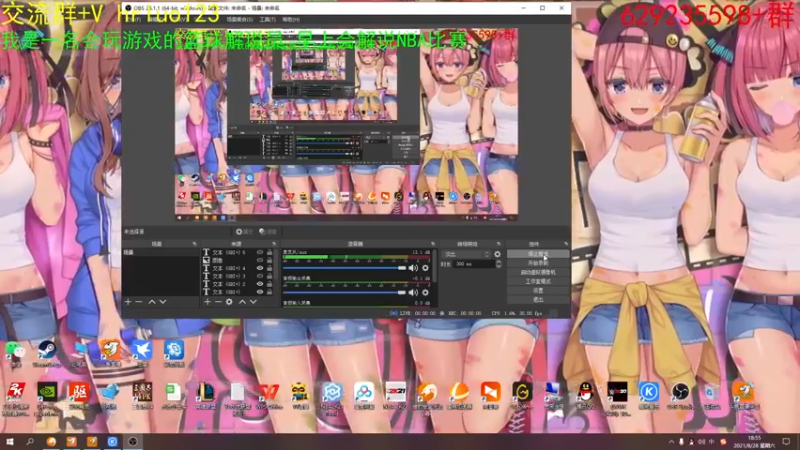This screenshot has width=800, height=450.
Task: Open the 帮助(H) menu
Action: click(291, 19)
